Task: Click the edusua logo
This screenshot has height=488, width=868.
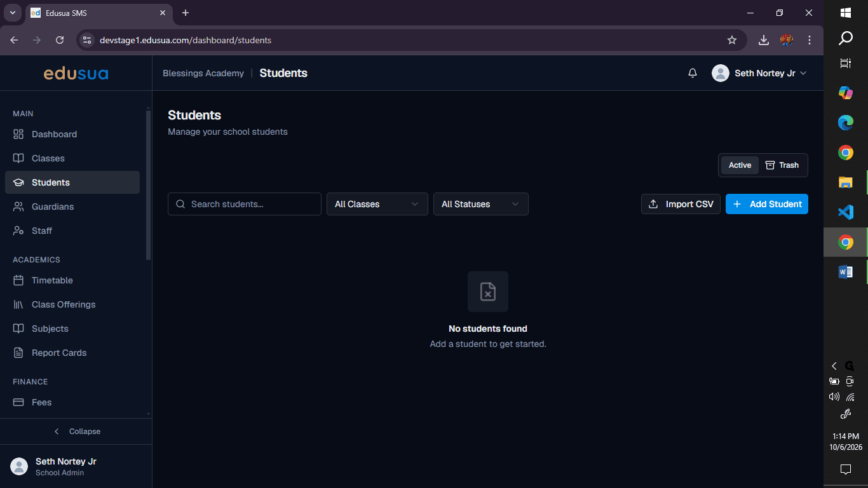Action: 76,73
